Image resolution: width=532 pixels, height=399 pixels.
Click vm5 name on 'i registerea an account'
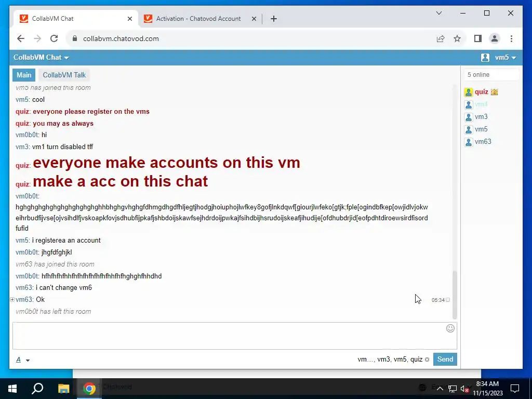22,240
